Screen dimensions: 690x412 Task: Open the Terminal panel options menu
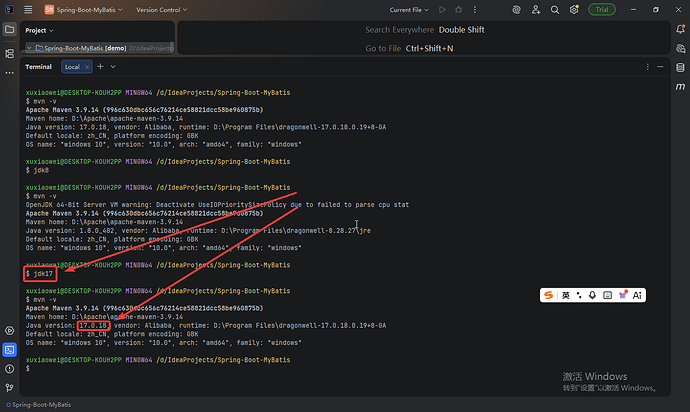pos(647,66)
